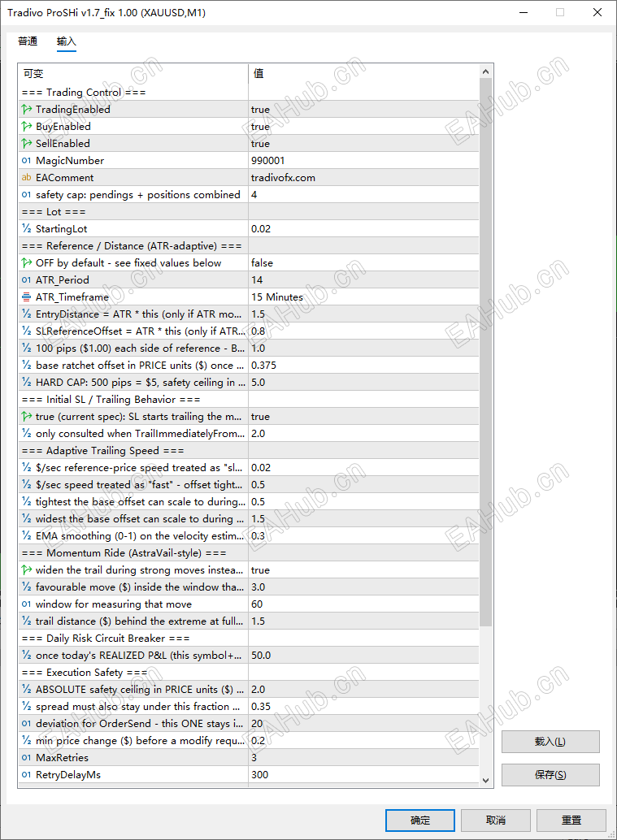Click the MaxRetries integer type icon
The height and width of the screenshot is (840, 617).
pos(26,758)
